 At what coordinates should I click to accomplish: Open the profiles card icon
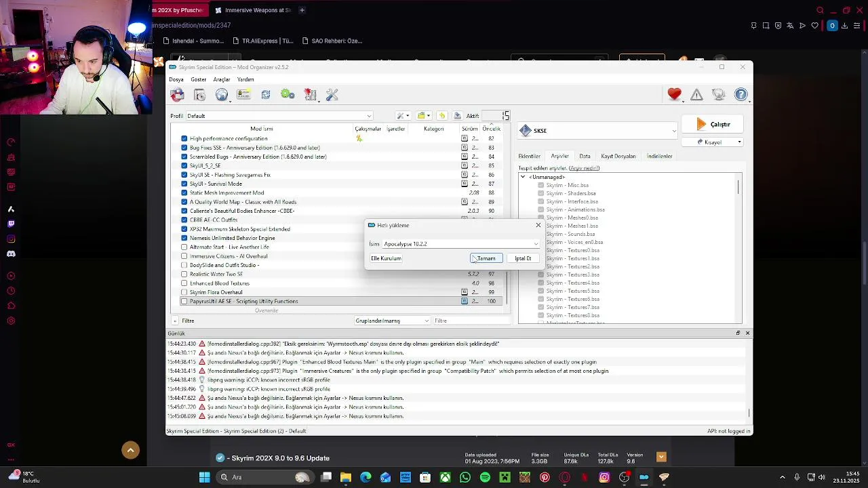[x=243, y=95]
